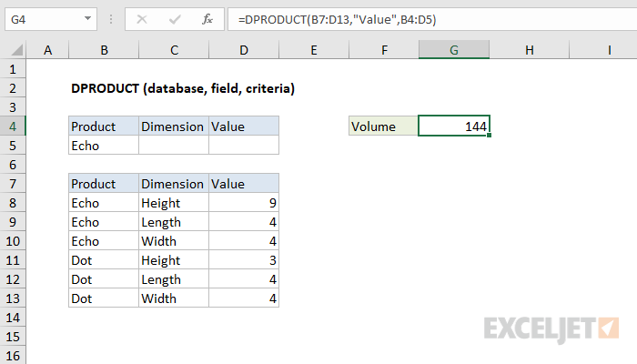Select column E header
Screen dimensions: 637x364
314,50
